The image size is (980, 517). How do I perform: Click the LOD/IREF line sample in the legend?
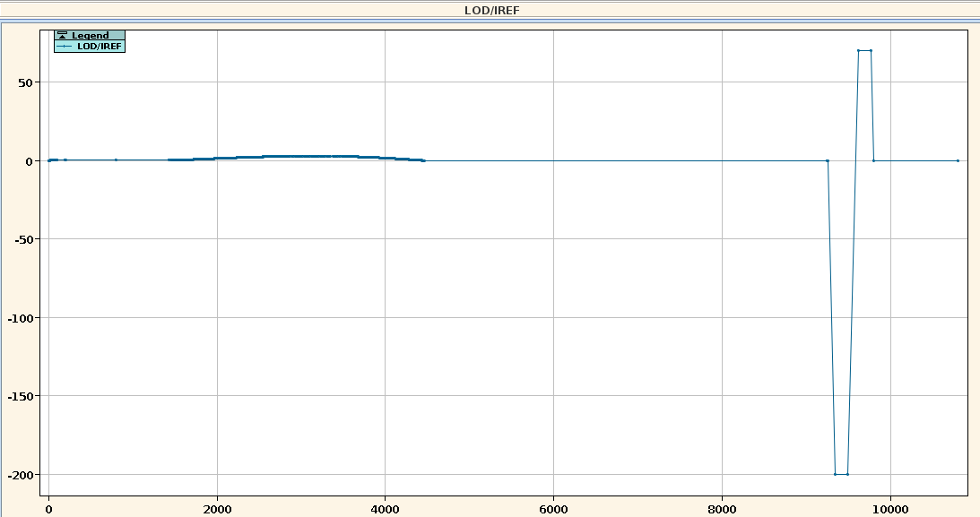coord(64,46)
